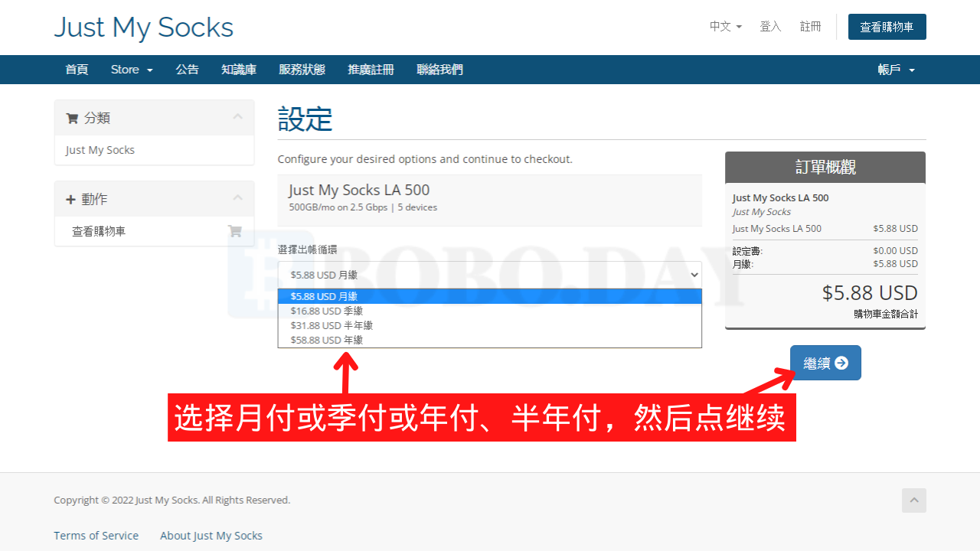
Task: Open About Just My Socks link
Action: click(211, 536)
